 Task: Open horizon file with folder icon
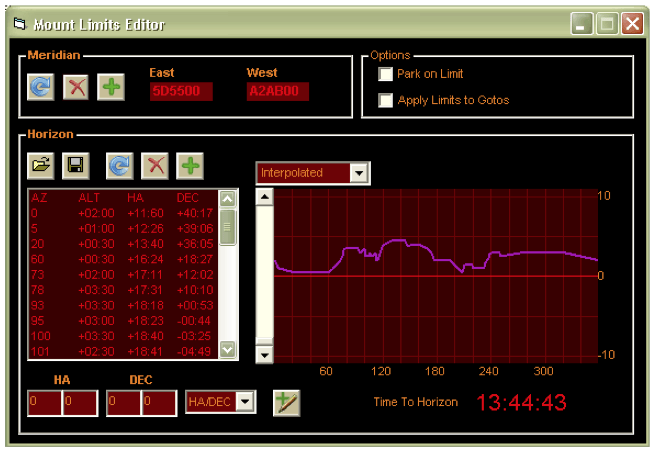tap(40, 166)
